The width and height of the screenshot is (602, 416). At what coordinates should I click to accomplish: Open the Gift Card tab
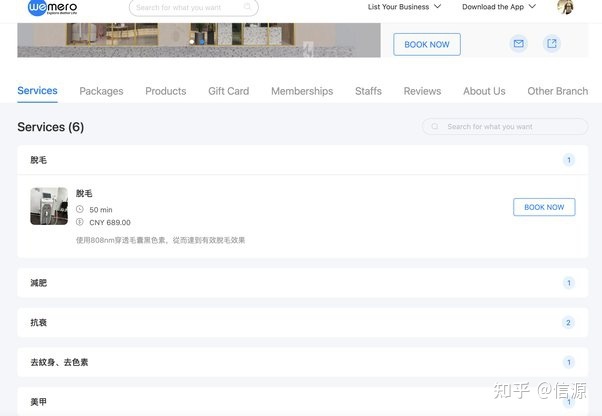point(228,91)
